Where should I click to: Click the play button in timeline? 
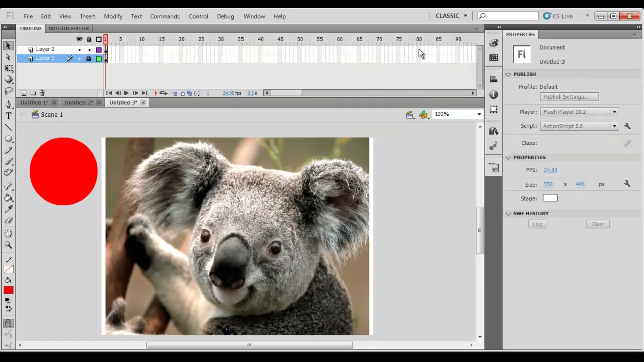126,93
